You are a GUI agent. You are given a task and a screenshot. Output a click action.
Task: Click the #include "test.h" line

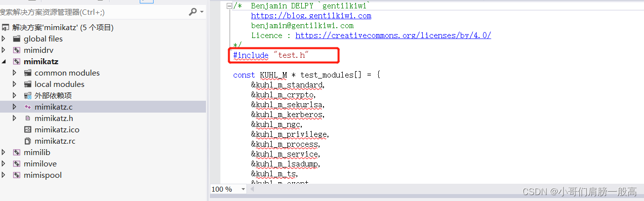(271, 55)
